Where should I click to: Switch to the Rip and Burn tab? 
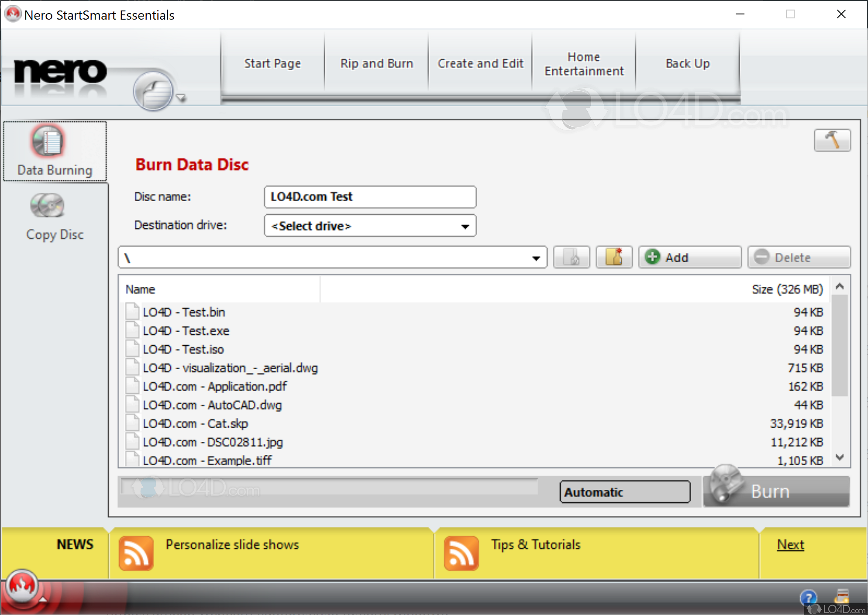coord(376,64)
